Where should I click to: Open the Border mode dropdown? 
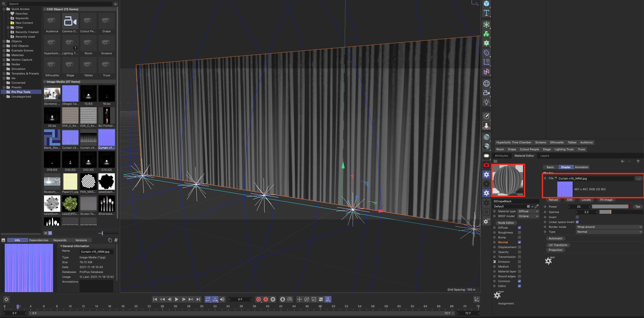click(x=609, y=227)
